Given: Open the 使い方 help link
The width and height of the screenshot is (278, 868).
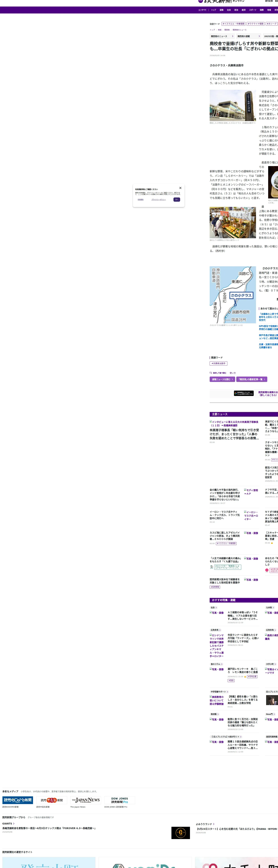Looking at the screenshot, I should pyautogui.click(x=233, y=373).
